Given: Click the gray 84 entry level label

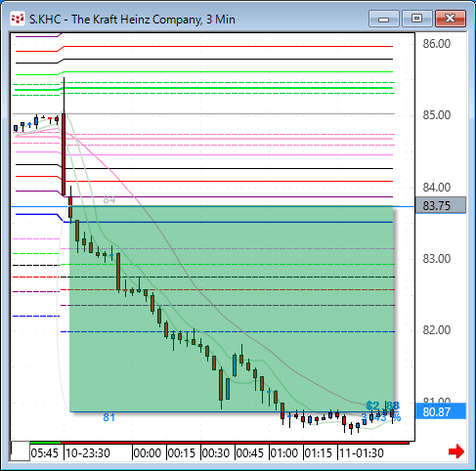Looking at the screenshot, I should [x=109, y=199].
